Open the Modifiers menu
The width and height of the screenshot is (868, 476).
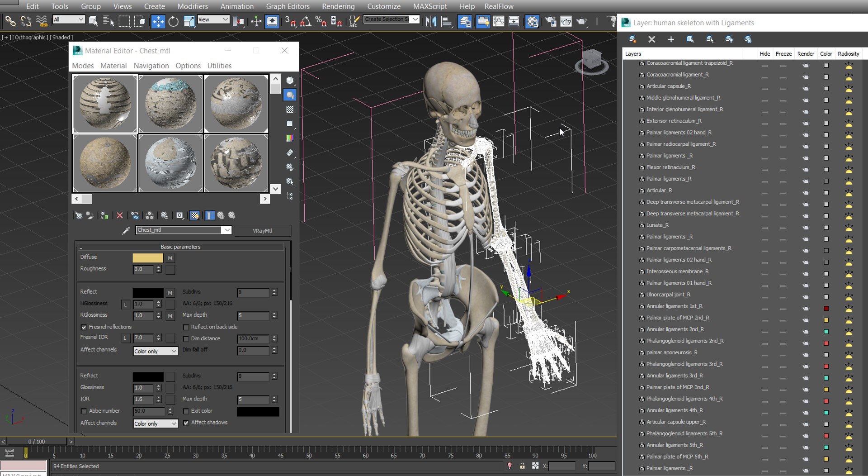[193, 6]
